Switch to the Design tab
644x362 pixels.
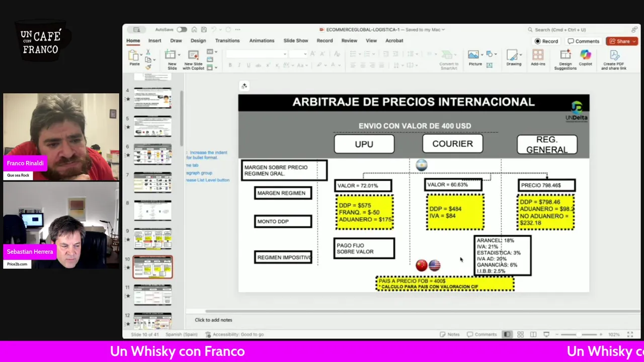198,41
